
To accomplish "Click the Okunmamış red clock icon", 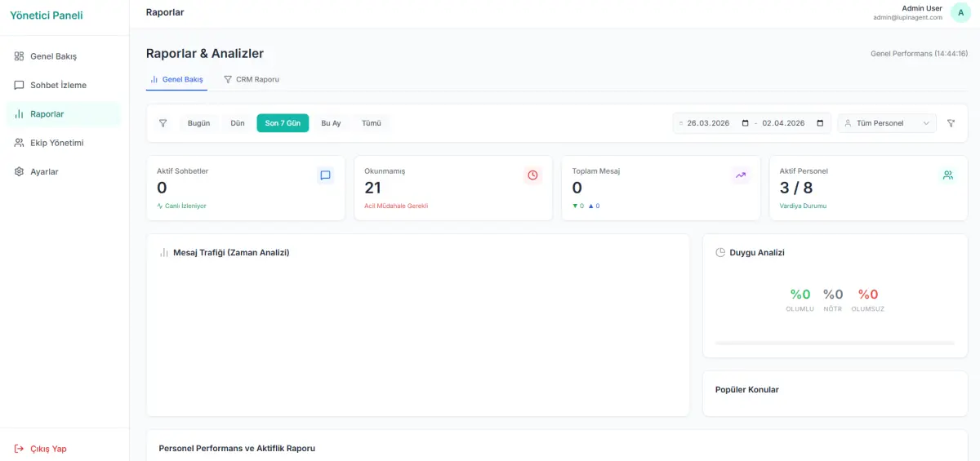I will point(532,175).
